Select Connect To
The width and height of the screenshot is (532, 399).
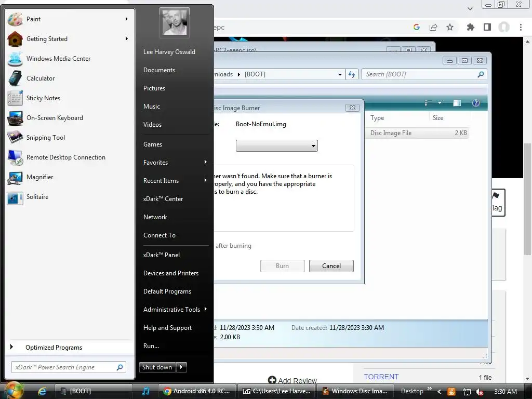tap(159, 235)
